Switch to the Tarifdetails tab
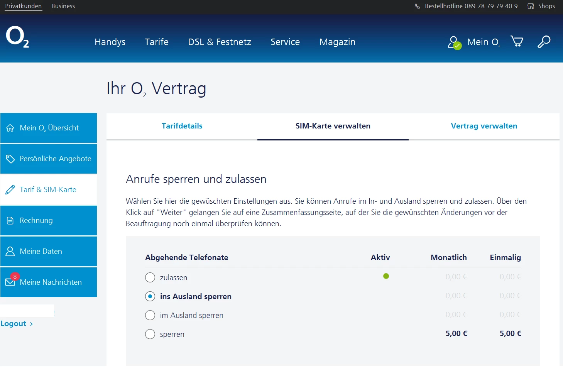This screenshot has height=392, width=563. tap(182, 126)
